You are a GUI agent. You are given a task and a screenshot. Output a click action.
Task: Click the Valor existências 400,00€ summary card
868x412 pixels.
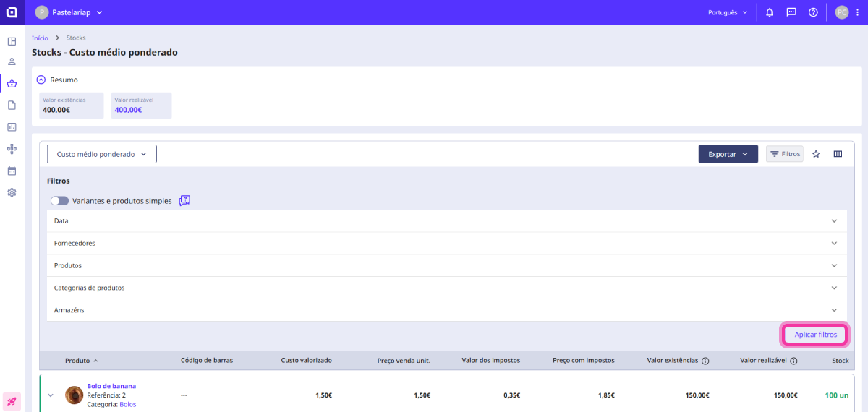click(x=72, y=106)
